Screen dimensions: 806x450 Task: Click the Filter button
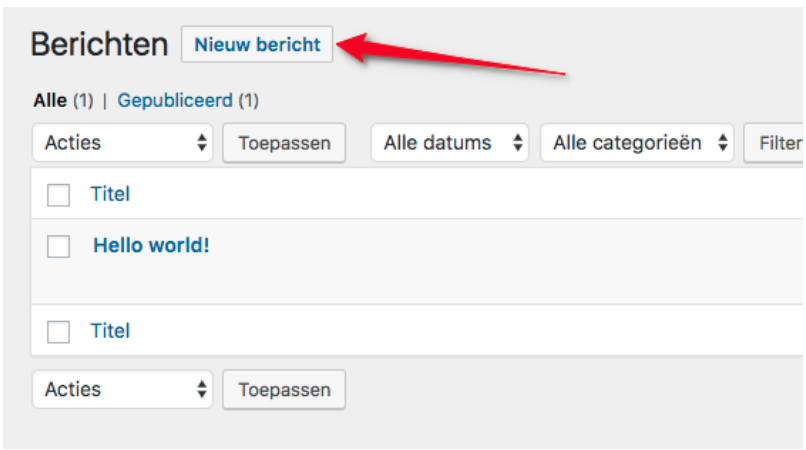(x=778, y=143)
